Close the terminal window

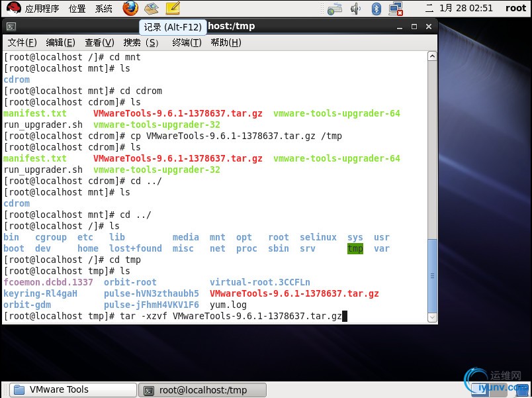(429, 26)
